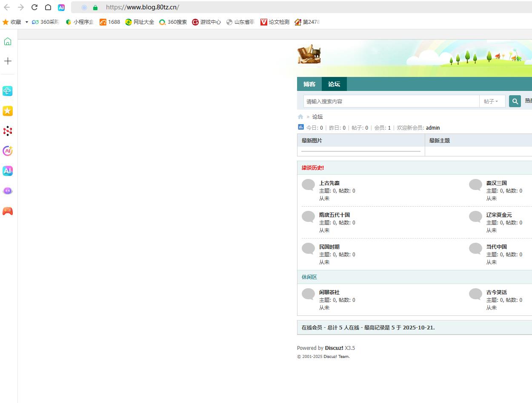Open the yellow star favorites sidebar app
The height and width of the screenshot is (403, 532).
[x=8, y=111]
